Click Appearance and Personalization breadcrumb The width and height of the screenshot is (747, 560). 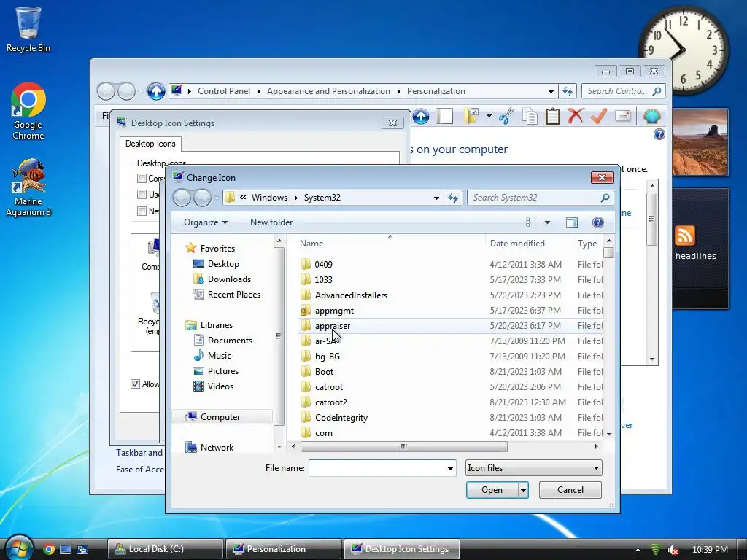328,91
